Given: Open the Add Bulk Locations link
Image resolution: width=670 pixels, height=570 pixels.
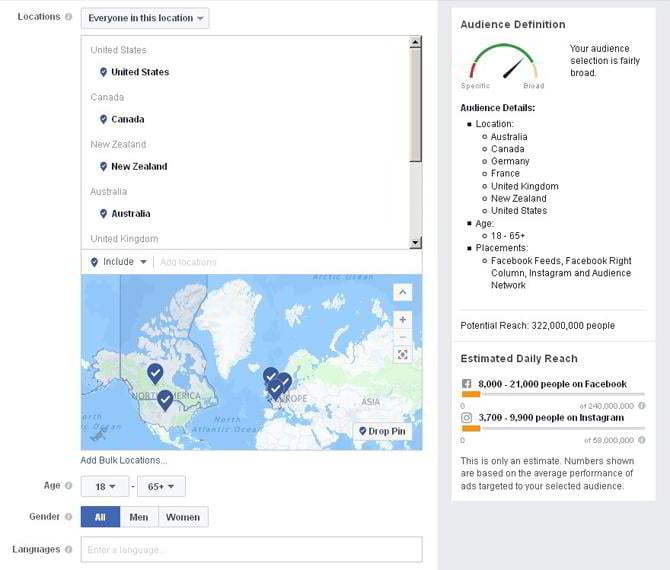Looking at the screenshot, I should (x=124, y=460).
